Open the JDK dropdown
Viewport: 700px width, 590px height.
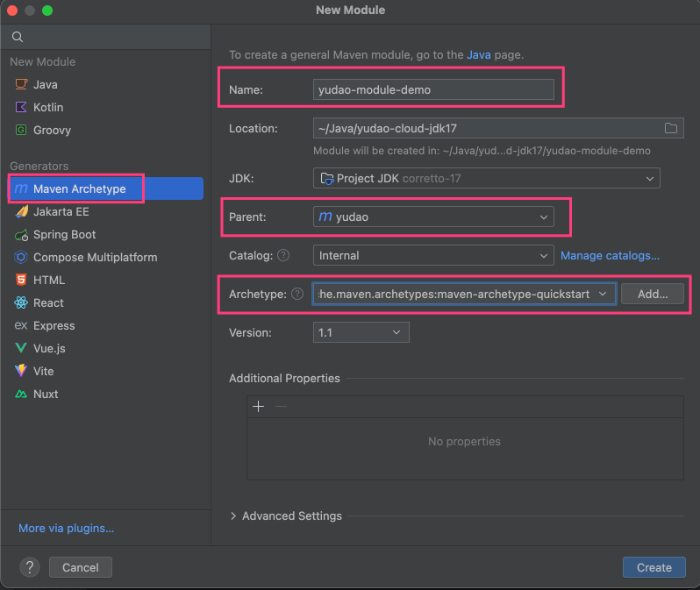(486, 178)
